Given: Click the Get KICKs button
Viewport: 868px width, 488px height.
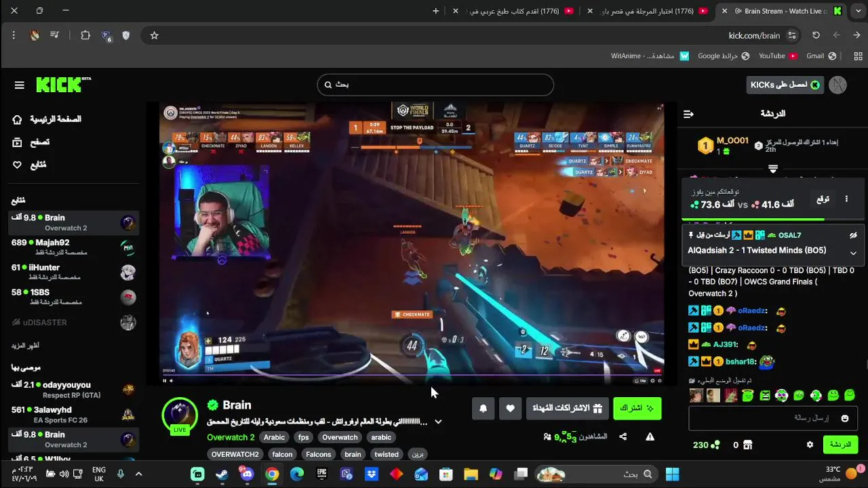Looking at the screenshot, I should [x=785, y=85].
